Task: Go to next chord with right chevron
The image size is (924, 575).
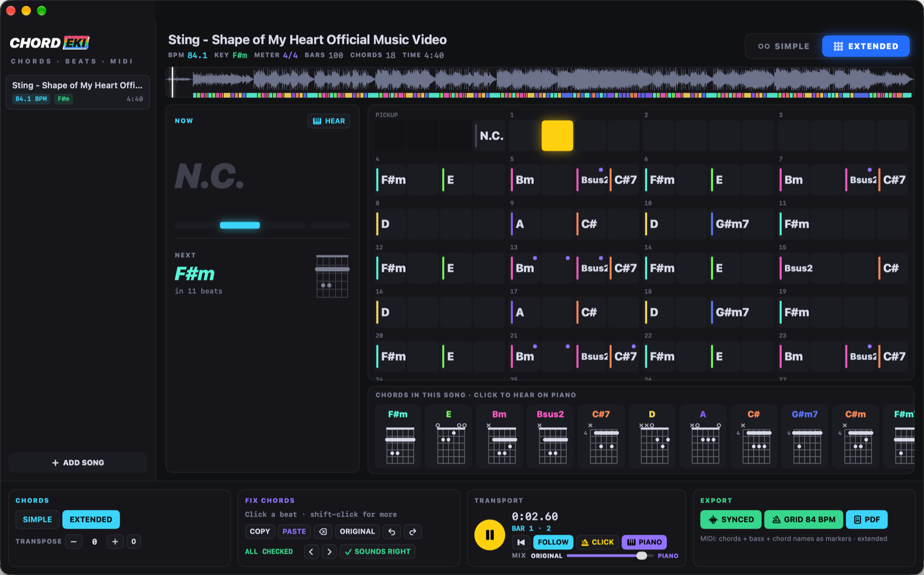Action: (x=330, y=551)
